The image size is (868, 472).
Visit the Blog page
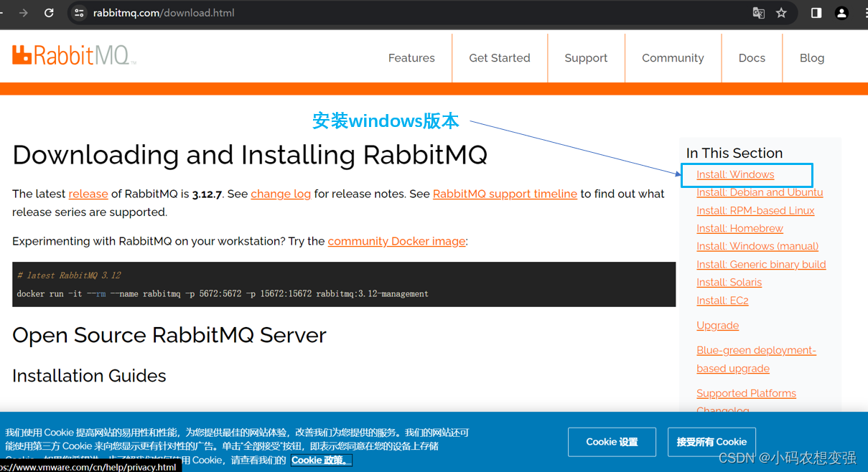coord(812,58)
